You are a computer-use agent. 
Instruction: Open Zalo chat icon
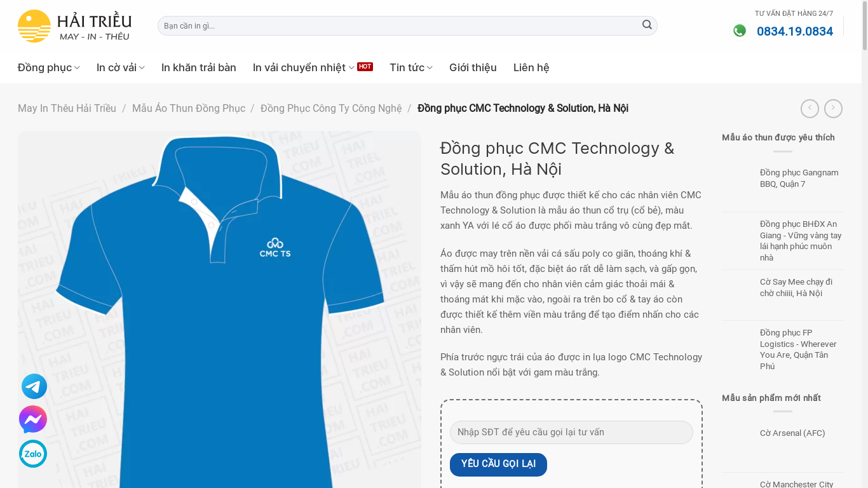(33, 454)
